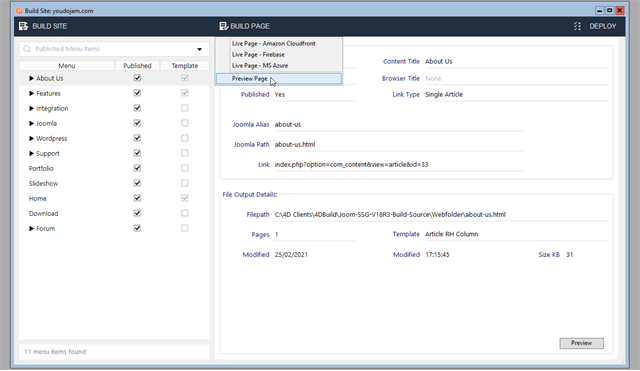The height and width of the screenshot is (371, 640).
Task: Click the Published Menu Items search field
Action: (114, 49)
